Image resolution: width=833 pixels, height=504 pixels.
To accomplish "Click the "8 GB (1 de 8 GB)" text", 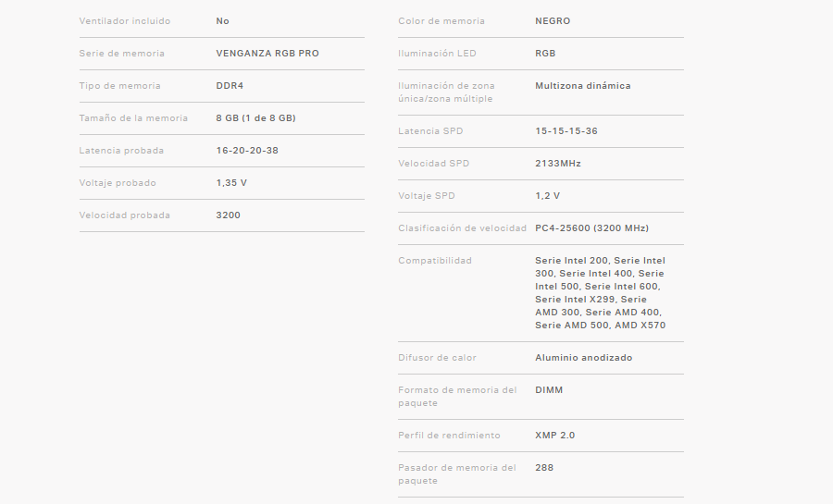I will coord(255,117).
